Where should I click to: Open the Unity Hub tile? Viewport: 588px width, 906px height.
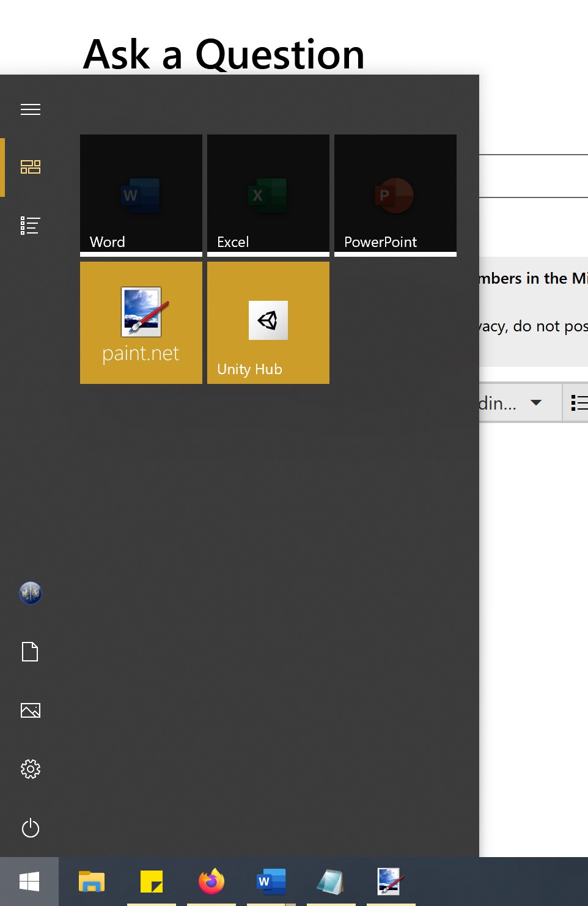click(268, 323)
